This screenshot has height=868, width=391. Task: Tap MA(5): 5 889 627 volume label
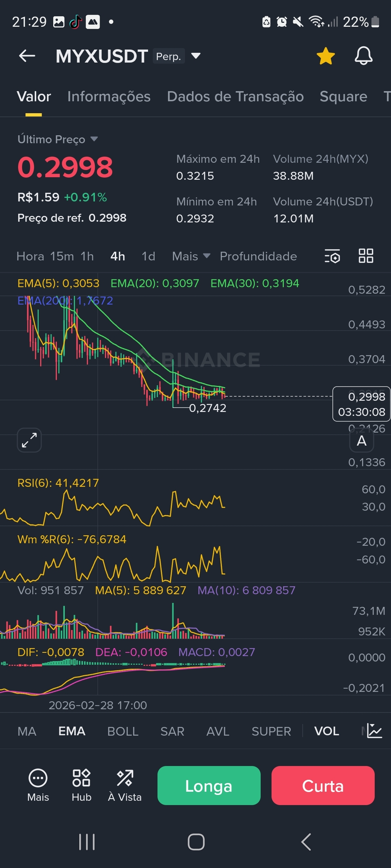(140, 590)
